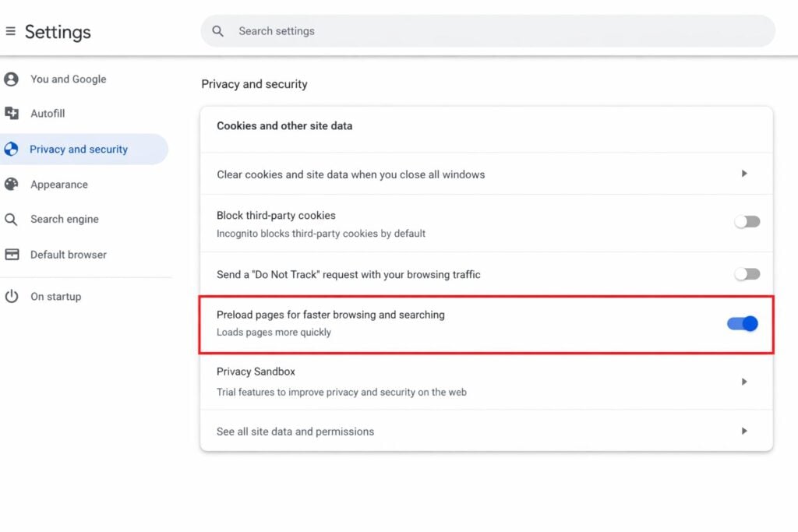Click inside the Search settings field

click(x=468, y=31)
